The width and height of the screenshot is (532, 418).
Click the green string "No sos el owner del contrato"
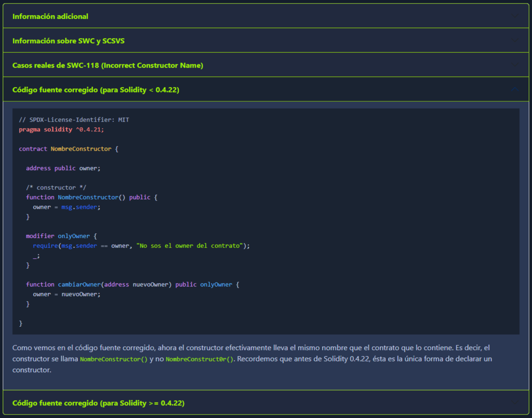pos(189,246)
